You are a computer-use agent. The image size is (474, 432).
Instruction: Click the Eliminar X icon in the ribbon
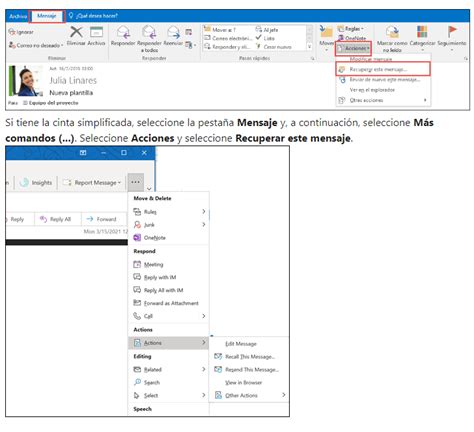click(76, 32)
